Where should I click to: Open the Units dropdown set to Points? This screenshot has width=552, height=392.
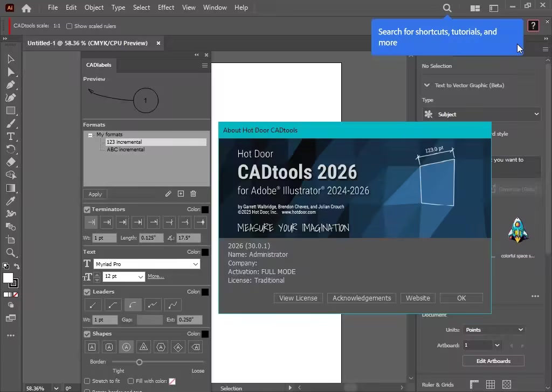(x=494, y=330)
